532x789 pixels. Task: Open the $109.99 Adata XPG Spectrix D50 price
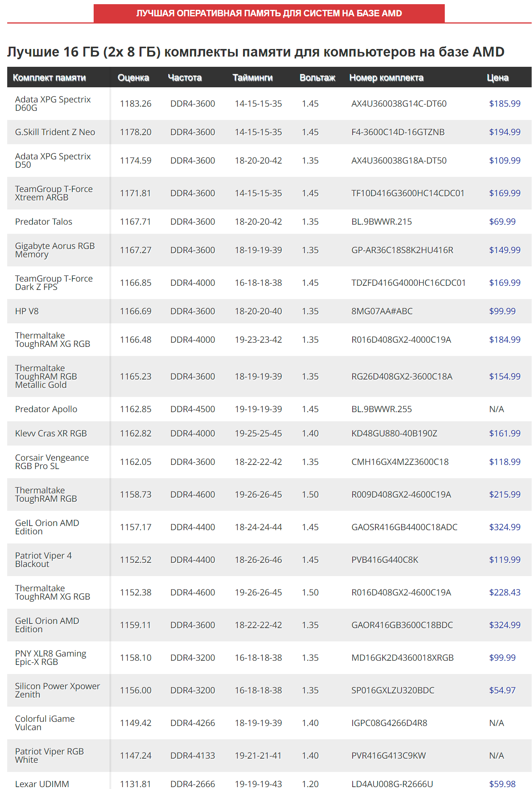pos(504,161)
